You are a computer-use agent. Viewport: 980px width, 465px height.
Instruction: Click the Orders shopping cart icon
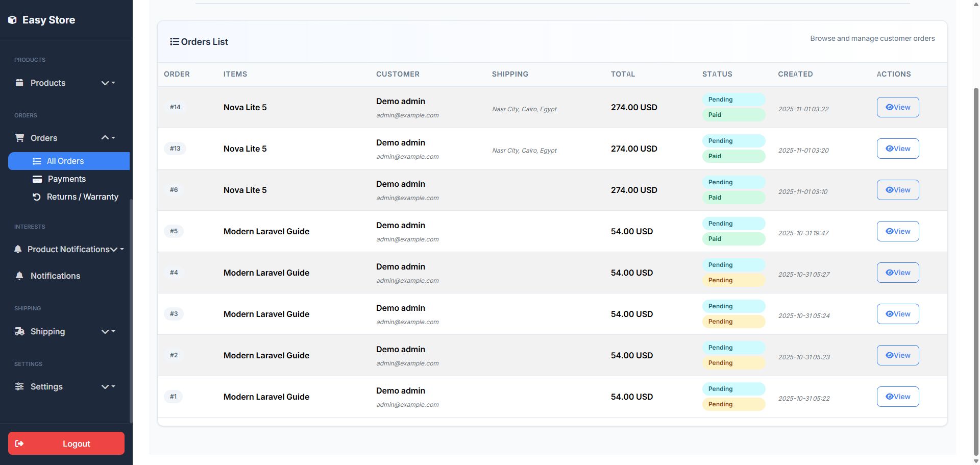tap(19, 138)
